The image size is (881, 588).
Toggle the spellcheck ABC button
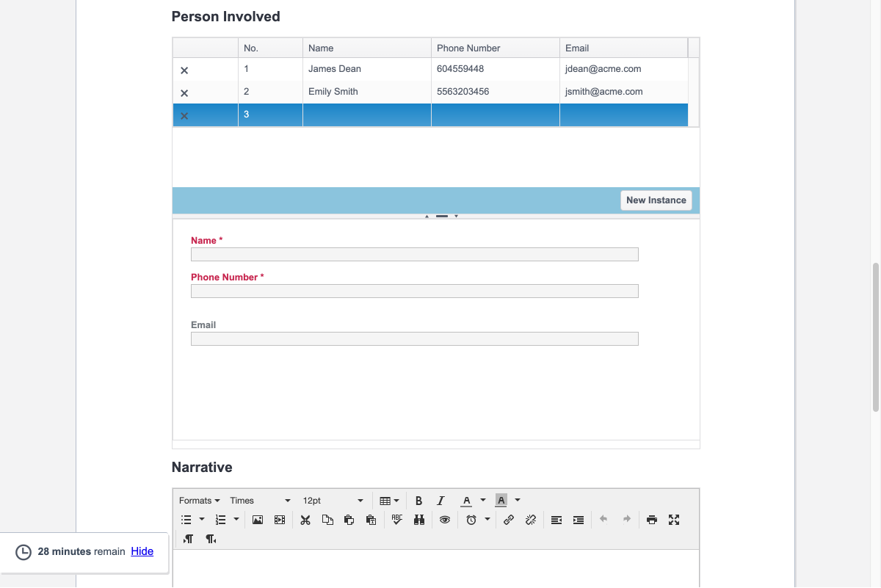point(397,520)
